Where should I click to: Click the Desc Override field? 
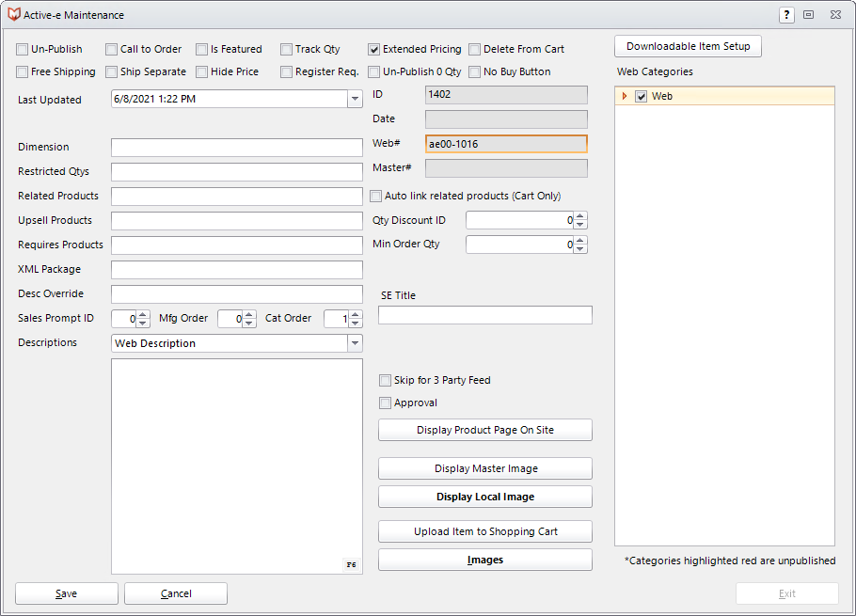tap(237, 294)
